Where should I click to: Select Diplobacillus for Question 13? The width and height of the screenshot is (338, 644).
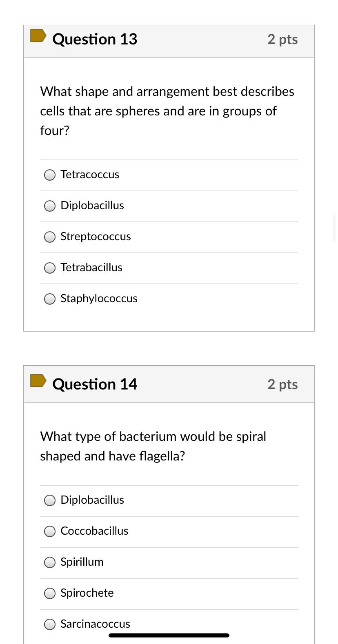[49, 206]
